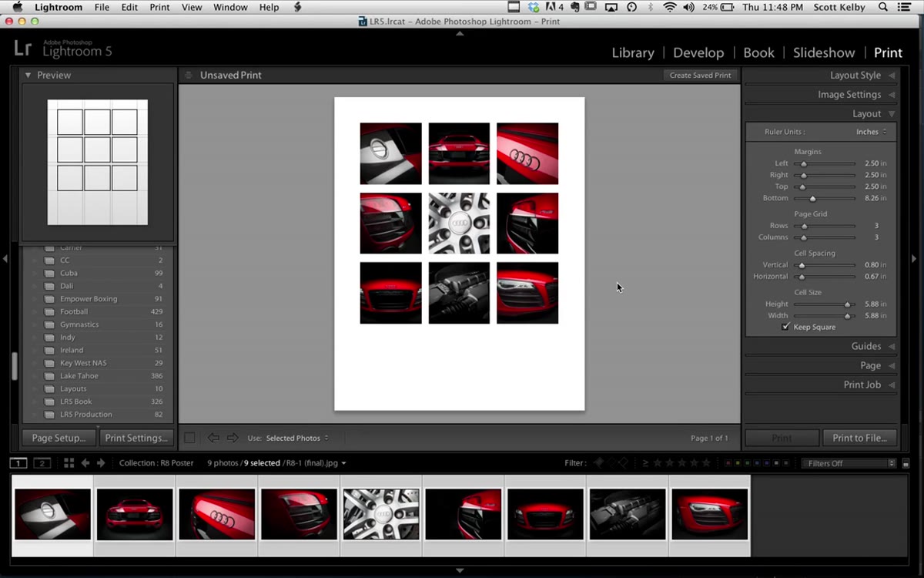This screenshot has width=924, height=578.
Task: Filter by one star rating
Action: 657,463
